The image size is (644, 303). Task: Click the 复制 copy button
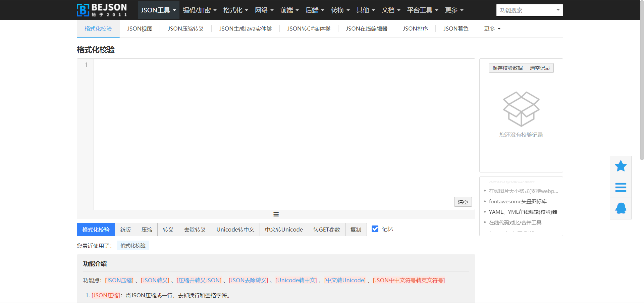click(356, 230)
